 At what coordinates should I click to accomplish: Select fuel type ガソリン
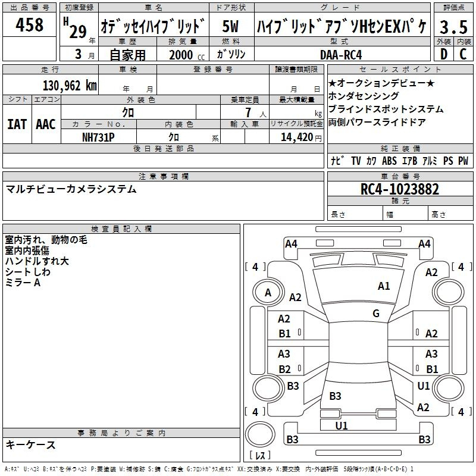click(x=231, y=54)
